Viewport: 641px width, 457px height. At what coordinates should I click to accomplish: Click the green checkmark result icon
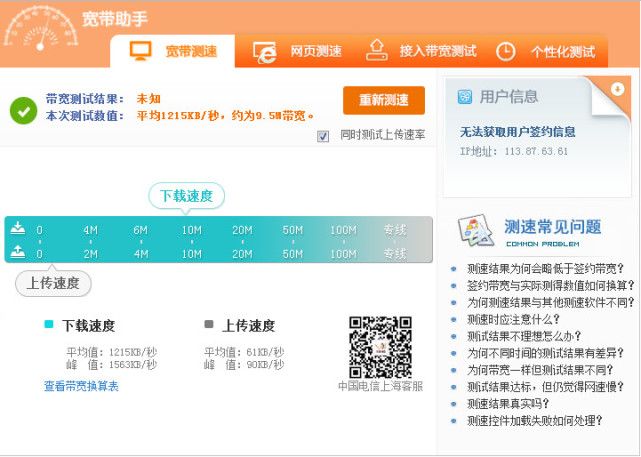(24, 109)
